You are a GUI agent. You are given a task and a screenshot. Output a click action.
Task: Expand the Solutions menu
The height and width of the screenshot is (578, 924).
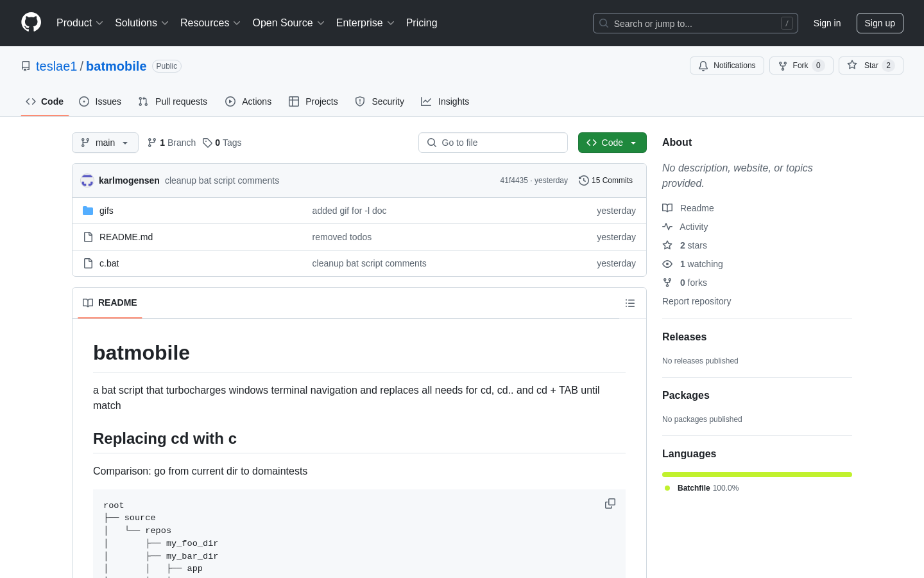pyautogui.click(x=142, y=23)
